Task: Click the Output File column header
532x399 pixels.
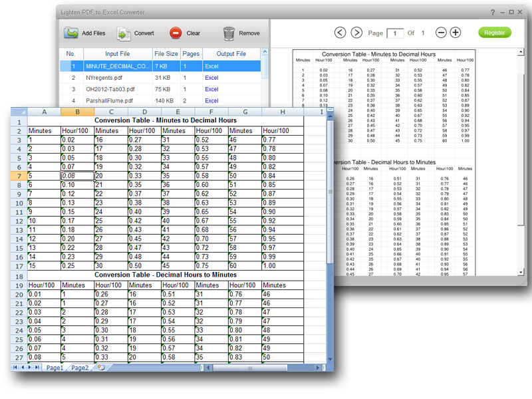Action: pos(231,54)
